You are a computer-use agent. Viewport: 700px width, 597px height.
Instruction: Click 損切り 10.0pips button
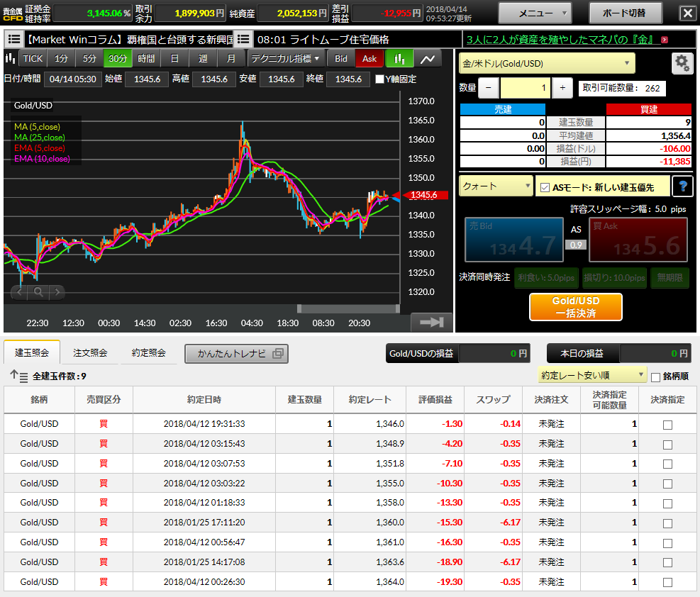click(614, 278)
